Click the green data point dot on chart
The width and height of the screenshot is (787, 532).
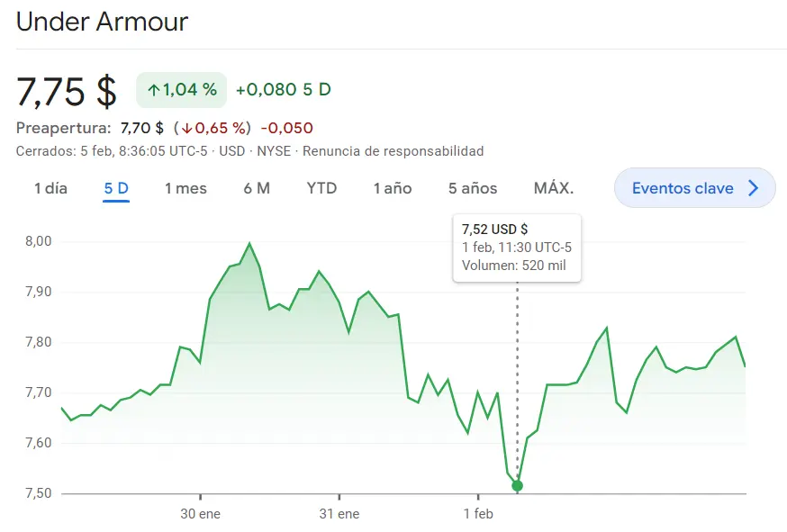point(517,486)
